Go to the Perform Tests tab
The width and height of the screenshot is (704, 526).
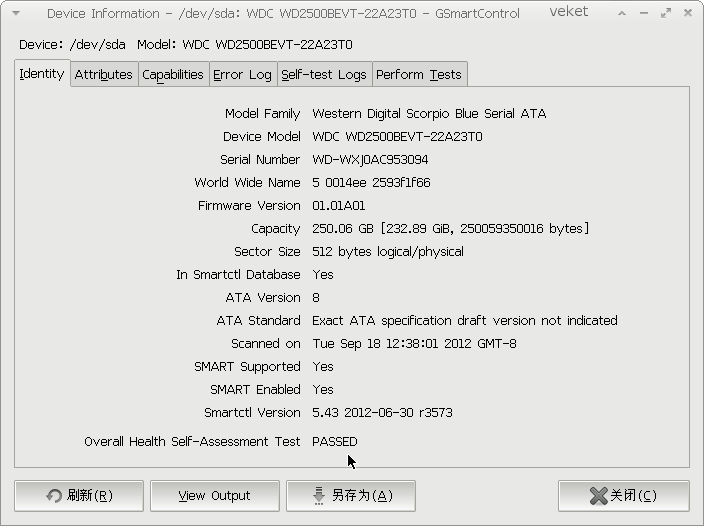pyautogui.click(x=419, y=74)
